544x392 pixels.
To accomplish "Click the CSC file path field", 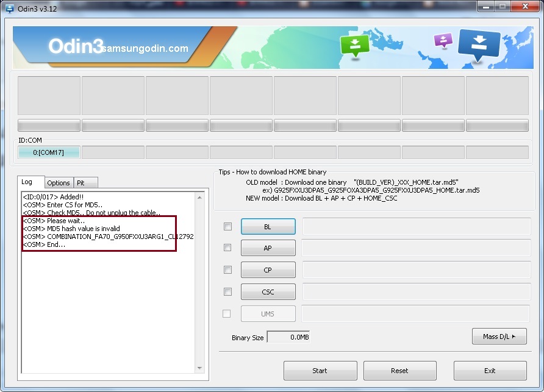I will (417, 292).
